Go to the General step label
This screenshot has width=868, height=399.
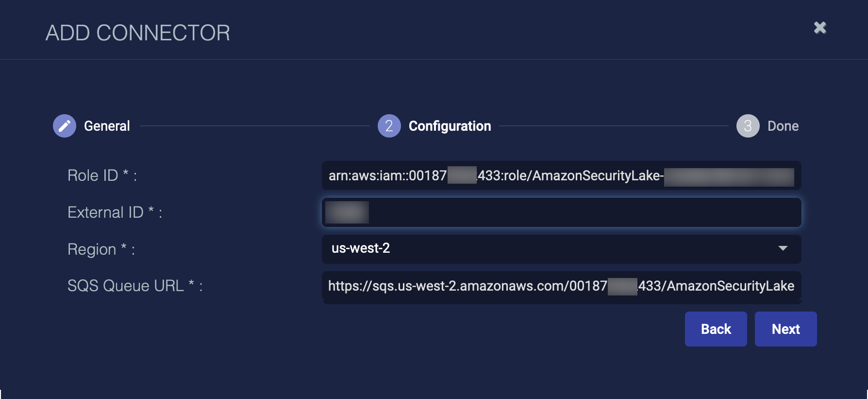(x=107, y=126)
